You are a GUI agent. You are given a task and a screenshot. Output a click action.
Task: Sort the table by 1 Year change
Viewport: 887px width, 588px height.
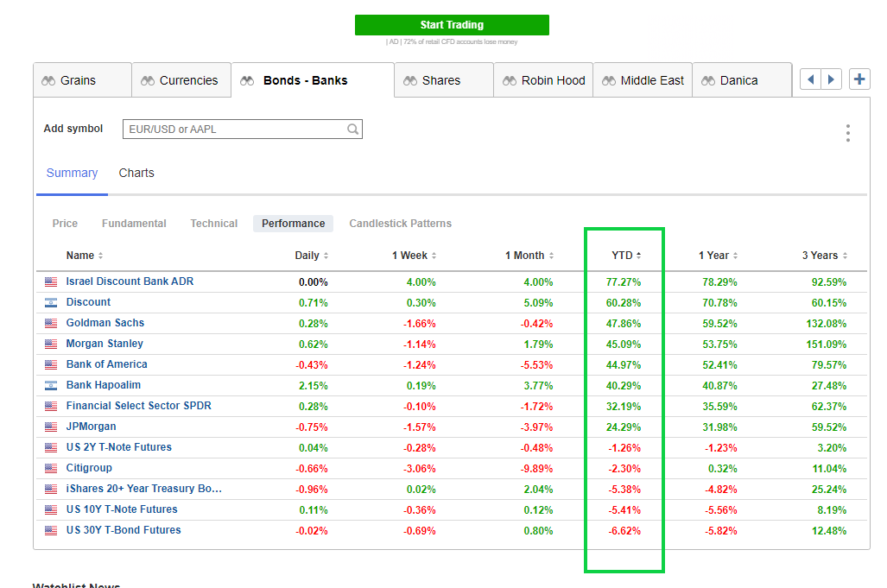point(718,256)
